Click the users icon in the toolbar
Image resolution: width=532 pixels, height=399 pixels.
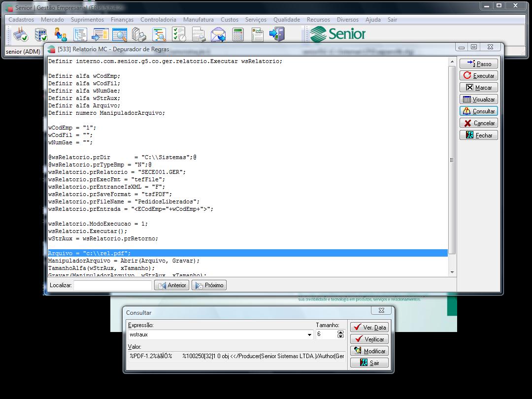(61, 34)
